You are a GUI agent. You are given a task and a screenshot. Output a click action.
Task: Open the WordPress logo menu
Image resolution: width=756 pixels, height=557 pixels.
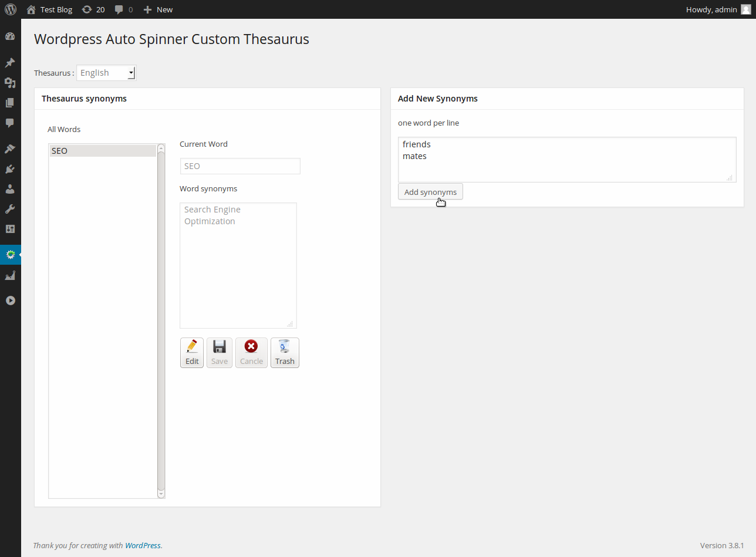click(x=11, y=9)
